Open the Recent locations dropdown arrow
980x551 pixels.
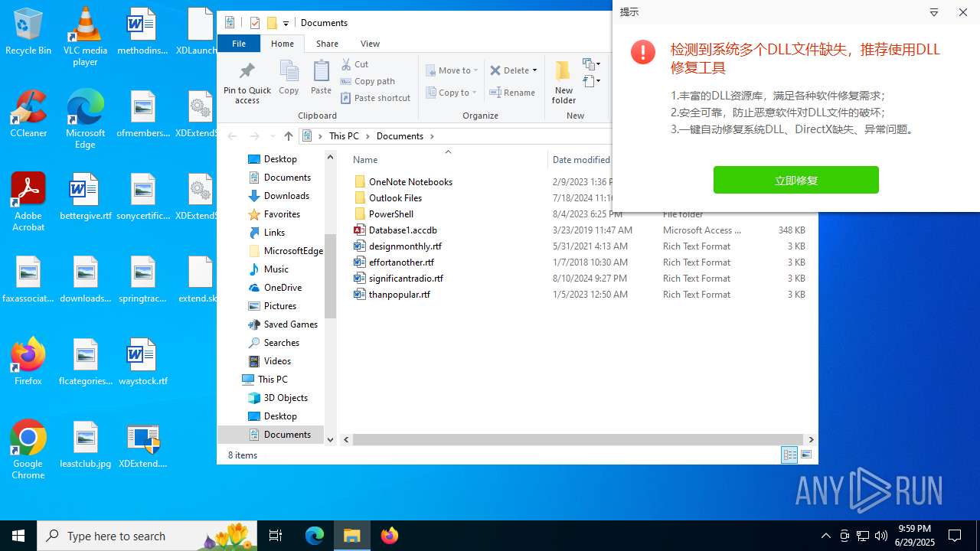click(x=272, y=136)
